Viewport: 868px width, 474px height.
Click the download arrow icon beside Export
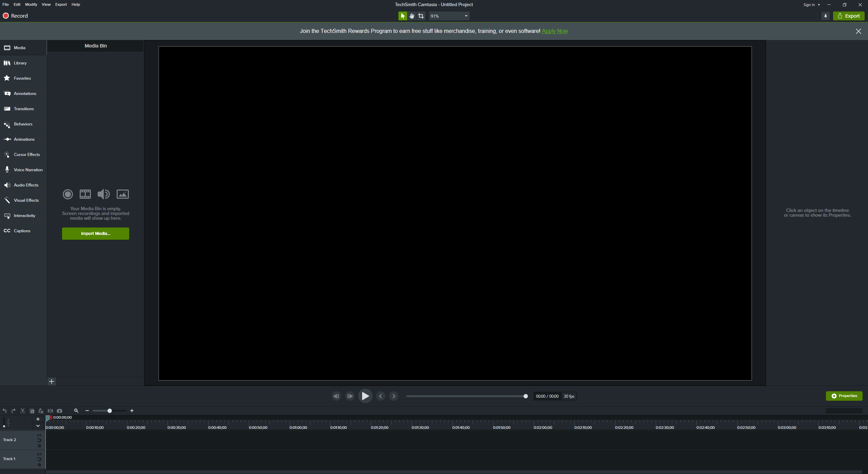pyautogui.click(x=825, y=16)
